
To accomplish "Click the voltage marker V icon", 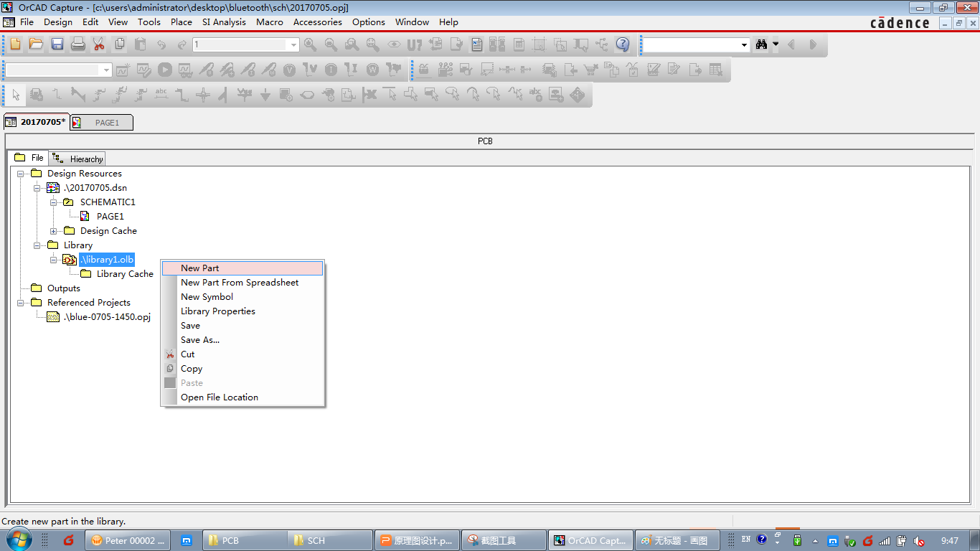I will point(289,70).
